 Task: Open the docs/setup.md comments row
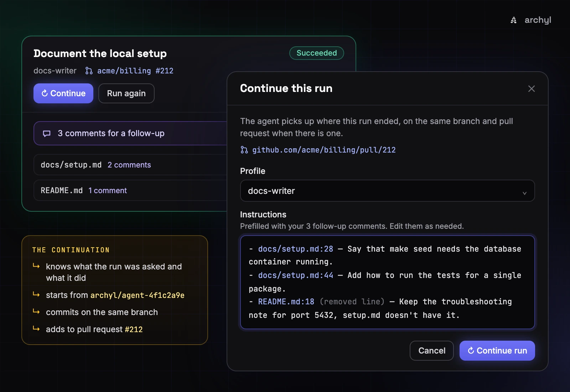[x=130, y=165]
